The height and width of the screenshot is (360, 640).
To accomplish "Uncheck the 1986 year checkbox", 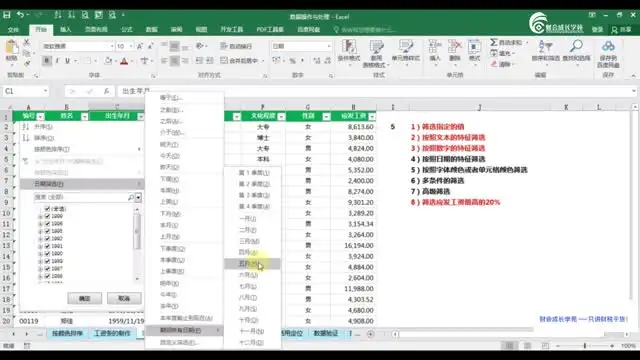I will coord(47,276).
